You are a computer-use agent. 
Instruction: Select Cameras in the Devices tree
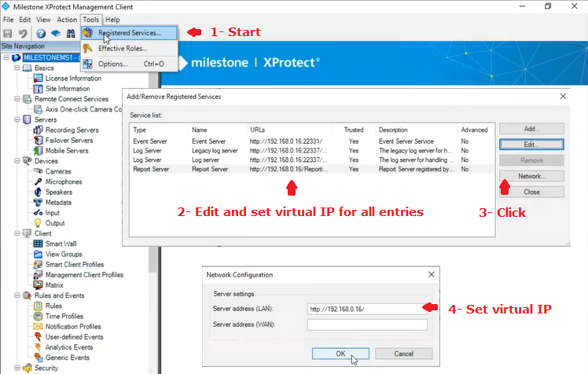point(58,171)
